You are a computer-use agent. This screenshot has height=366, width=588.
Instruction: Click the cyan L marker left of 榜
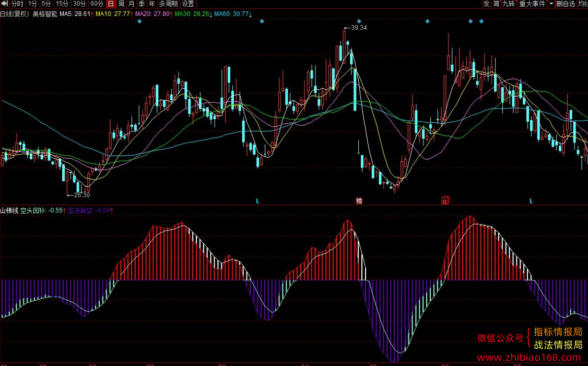(x=257, y=202)
